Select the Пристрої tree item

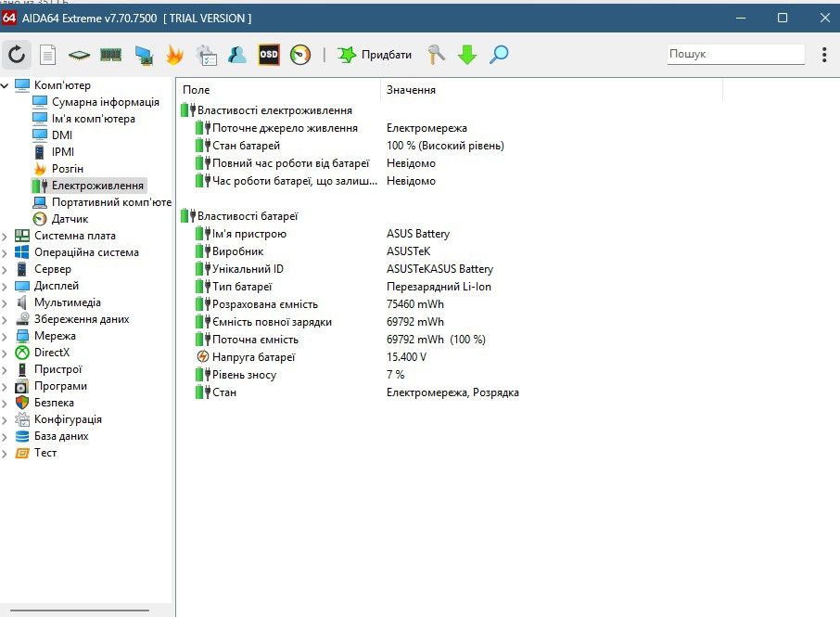[x=57, y=368]
